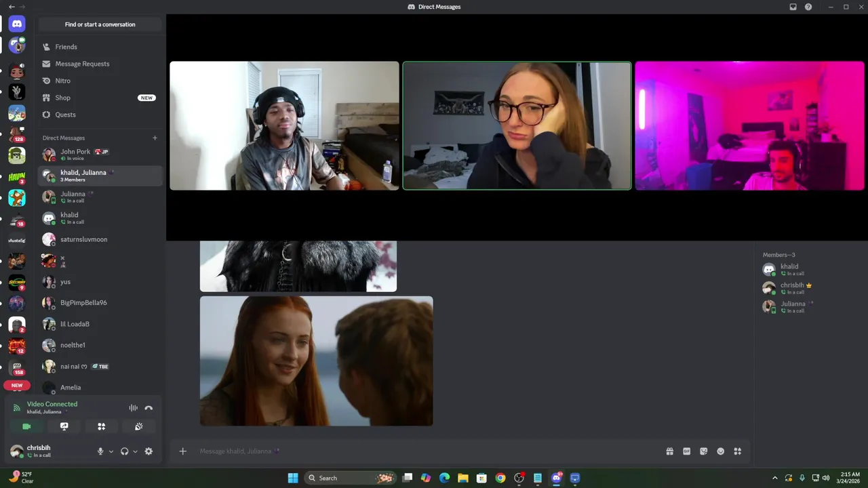This screenshot has height=488, width=868.
Task: Open the Quests page
Action: point(100,115)
